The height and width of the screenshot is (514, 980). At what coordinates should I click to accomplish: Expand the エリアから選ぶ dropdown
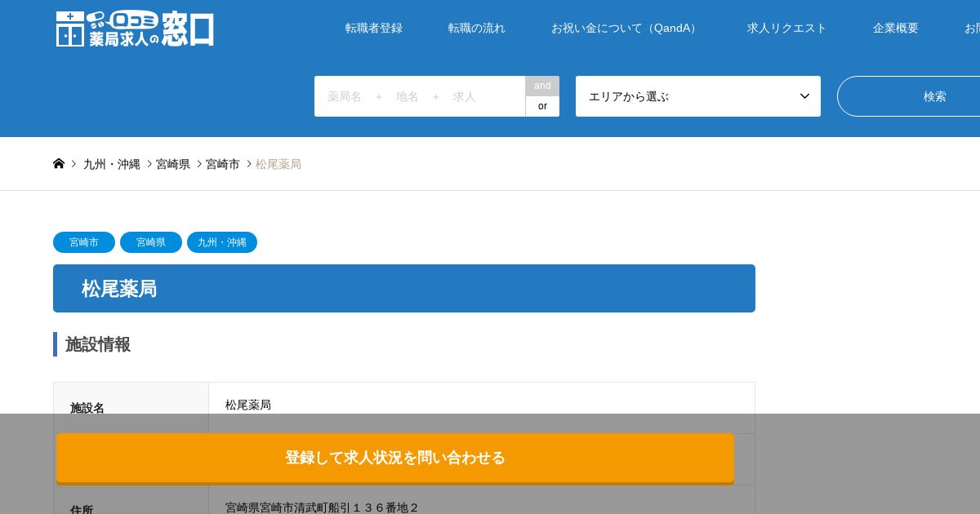(698, 96)
